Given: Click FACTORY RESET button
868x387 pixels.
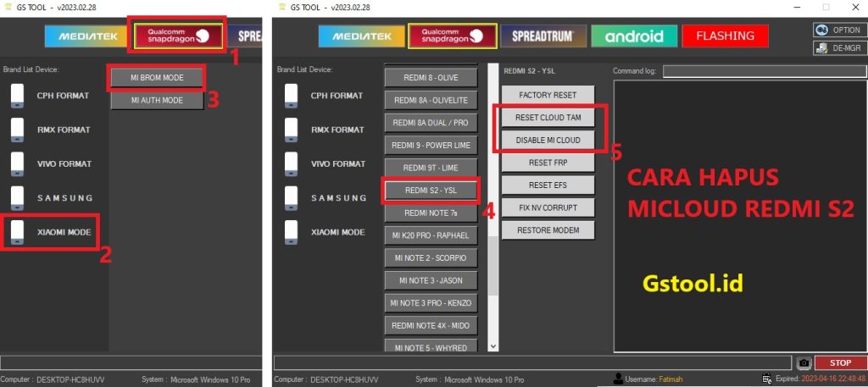Looking at the screenshot, I should coord(548,95).
